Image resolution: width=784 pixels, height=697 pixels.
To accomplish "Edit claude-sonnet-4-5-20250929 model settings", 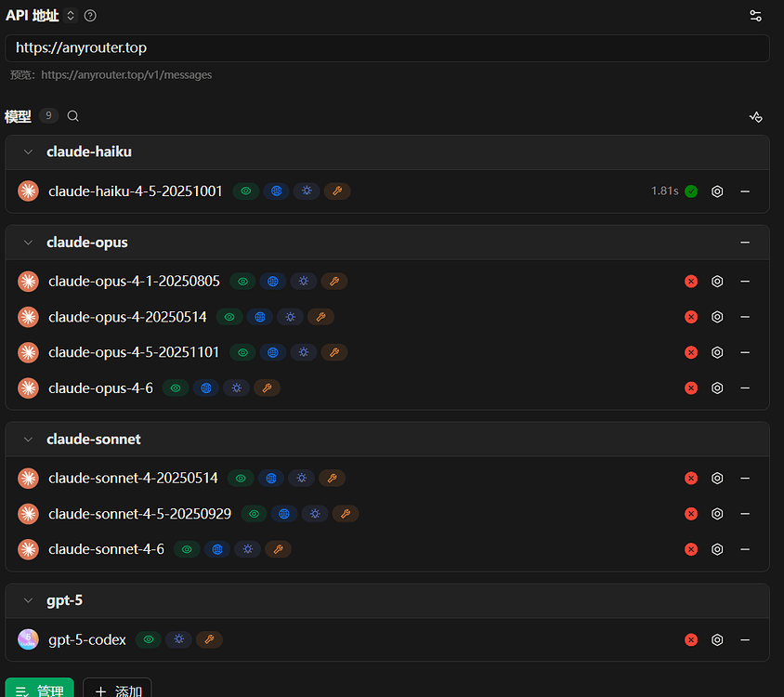I will pyautogui.click(x=717, y=514).
